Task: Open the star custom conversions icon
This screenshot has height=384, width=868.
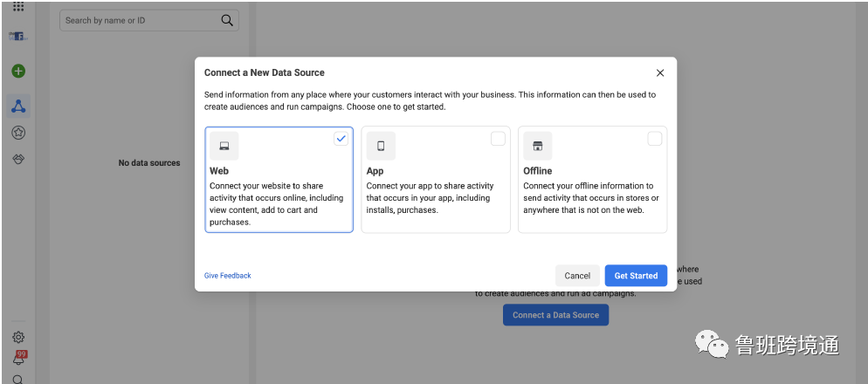Action: click(x=18, y=133)
